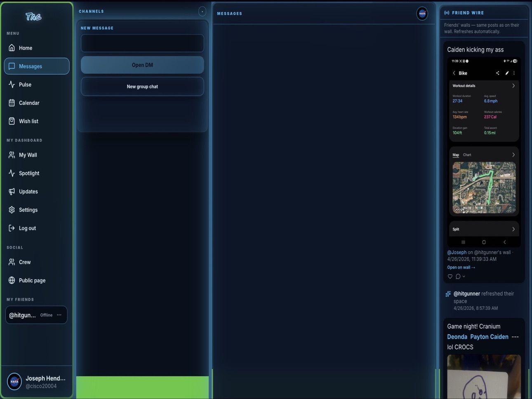This screenshot has height=399, width=532.
Task: Open Pulse via its waveform icon
Action: pyautogui.click(x=12, y=84)
